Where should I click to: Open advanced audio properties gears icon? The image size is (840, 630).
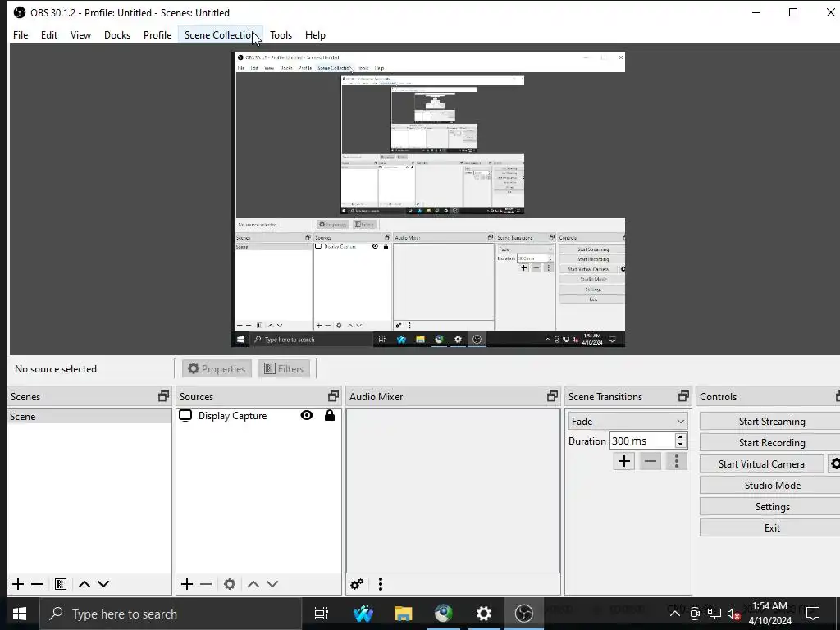357,584
